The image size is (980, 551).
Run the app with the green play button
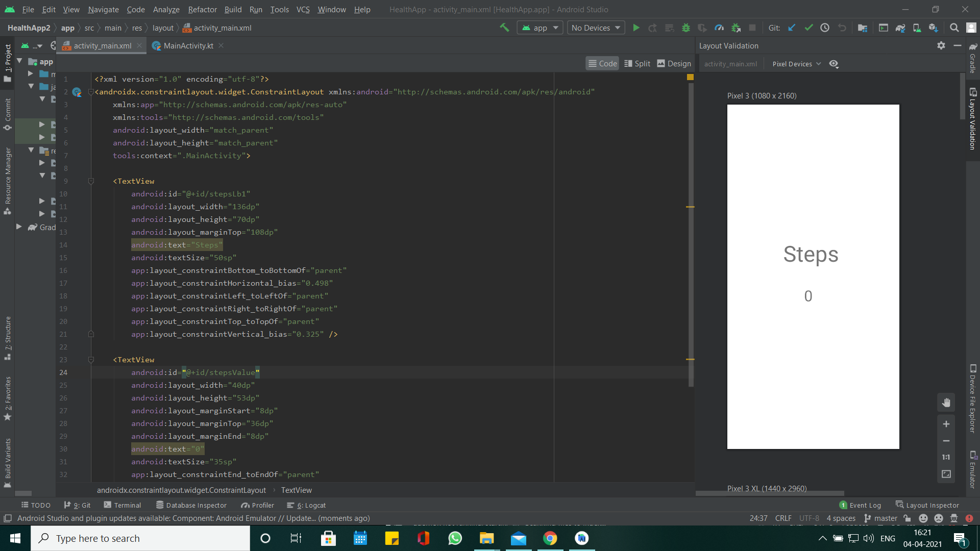point(636,28)
